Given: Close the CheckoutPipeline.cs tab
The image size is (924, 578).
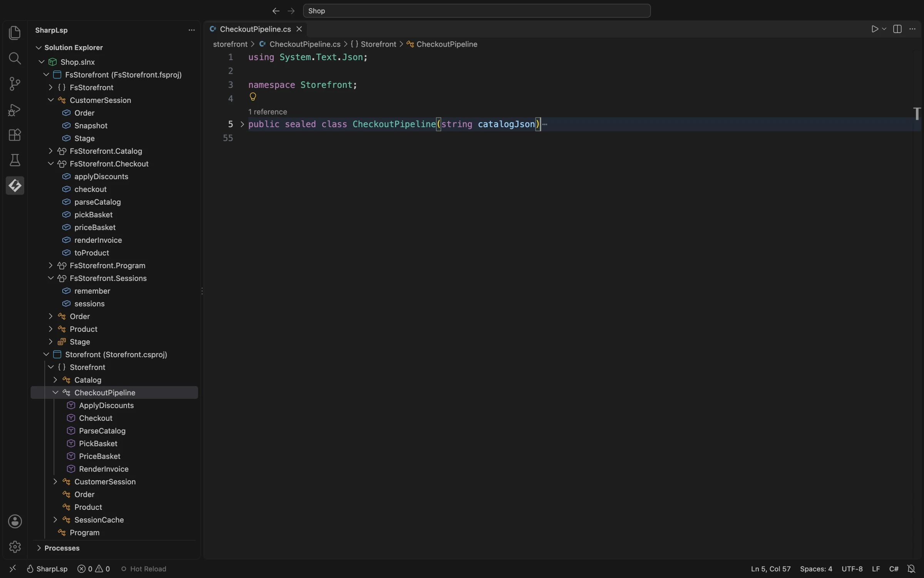Looking at the screenshot, I should (x=299, y=29).
